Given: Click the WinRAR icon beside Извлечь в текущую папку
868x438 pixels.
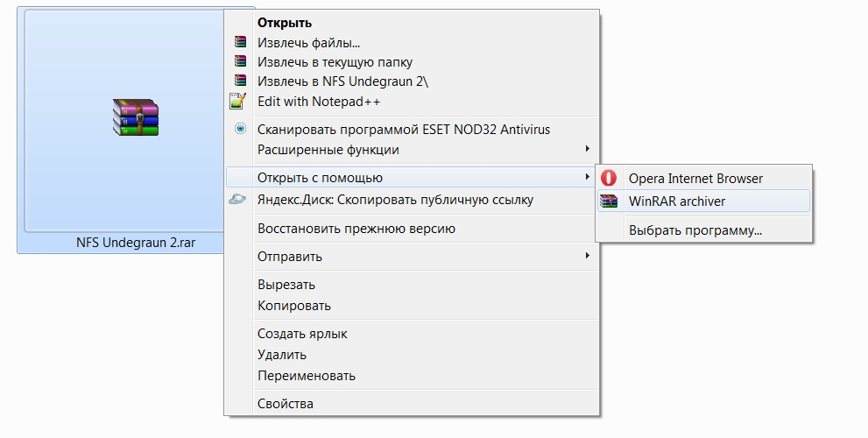Looking at the screenshot, I should pyautogui.click(x=240, y=61).
